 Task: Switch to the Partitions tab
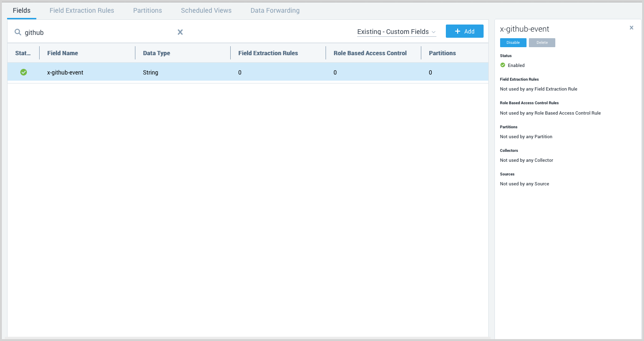click(147, 10)
